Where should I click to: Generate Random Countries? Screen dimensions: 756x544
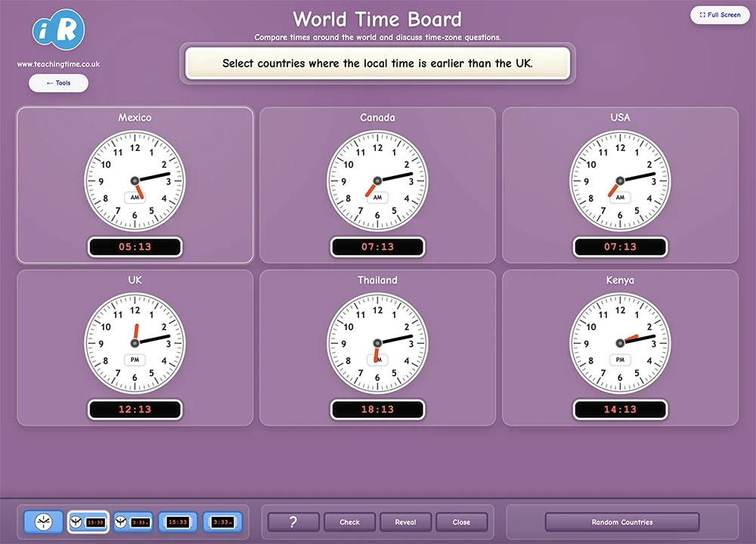coord(622,522)
